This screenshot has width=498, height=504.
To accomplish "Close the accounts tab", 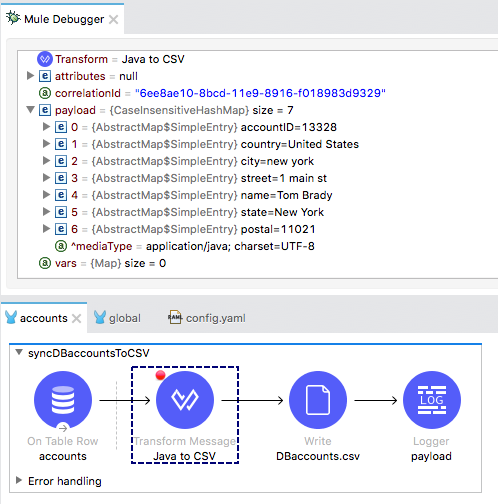I will coord(77,319).
